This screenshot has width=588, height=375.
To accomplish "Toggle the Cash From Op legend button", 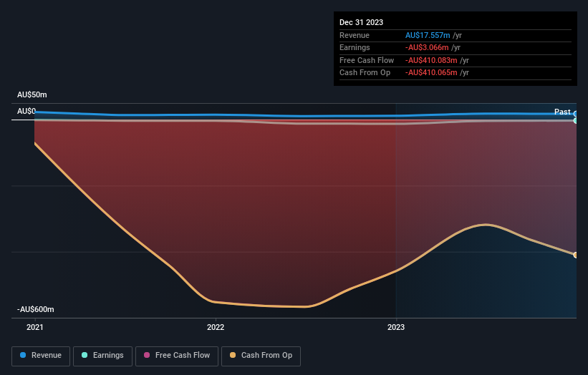I will pos(261,356).
